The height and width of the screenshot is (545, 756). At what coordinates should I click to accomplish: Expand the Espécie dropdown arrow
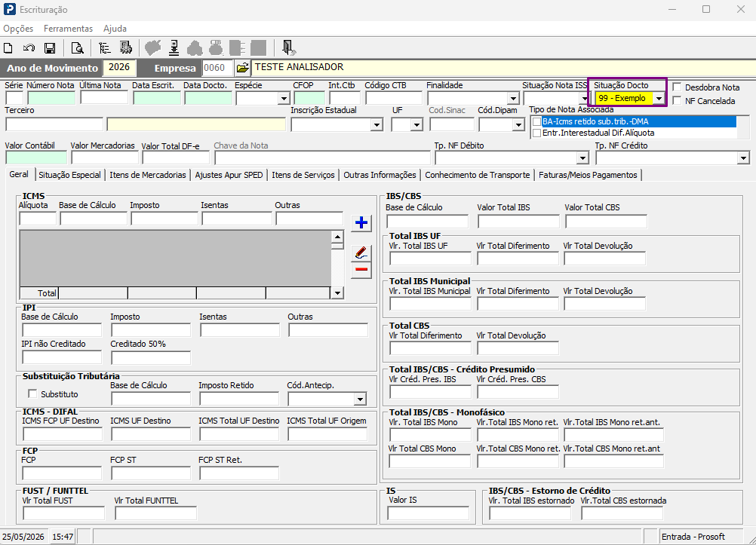coord(284,98)
